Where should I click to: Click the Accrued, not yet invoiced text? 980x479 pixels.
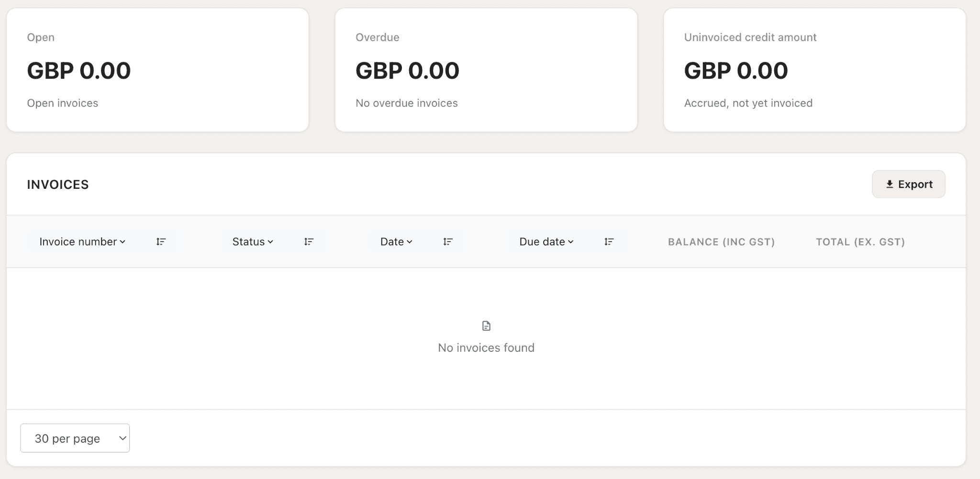[x=748, y=103]
